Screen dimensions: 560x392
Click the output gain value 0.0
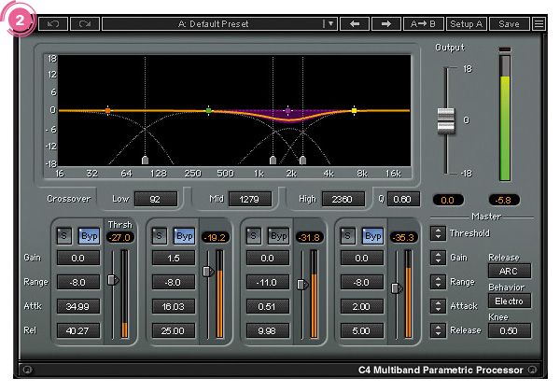tap(448, 200)
